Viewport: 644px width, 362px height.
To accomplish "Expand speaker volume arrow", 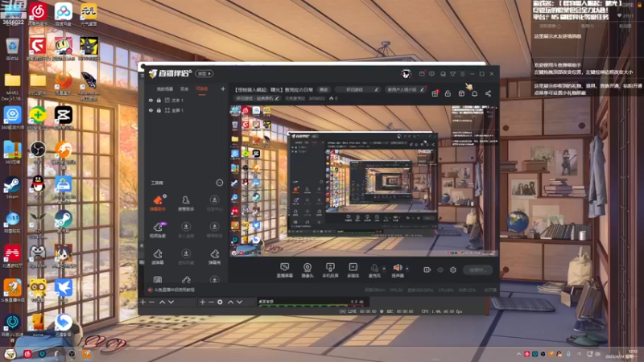I will point(407,269).
